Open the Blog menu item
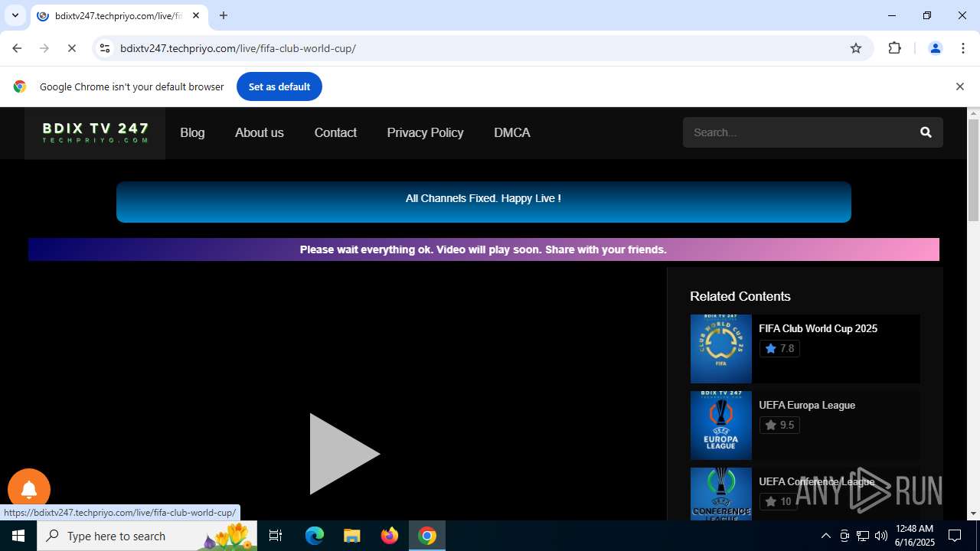The image size is (980, 551). [192, 132]
